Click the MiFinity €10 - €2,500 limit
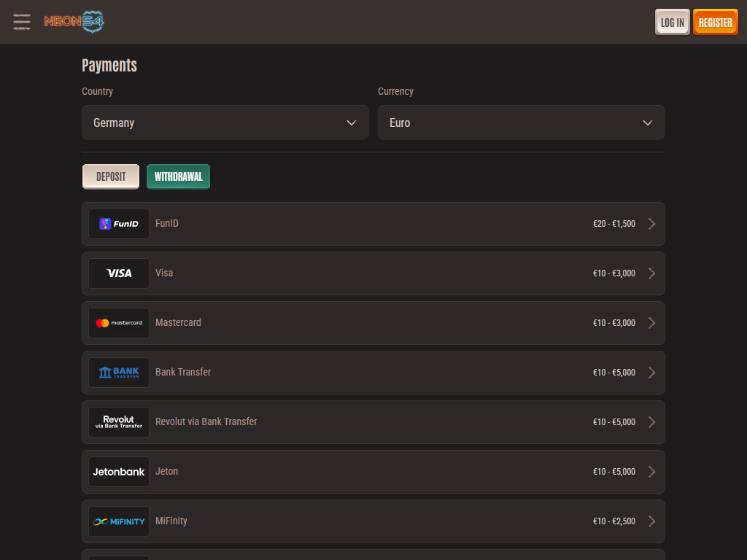The width and height of the screenshot is (747, 560). click(x=614, y=521)
